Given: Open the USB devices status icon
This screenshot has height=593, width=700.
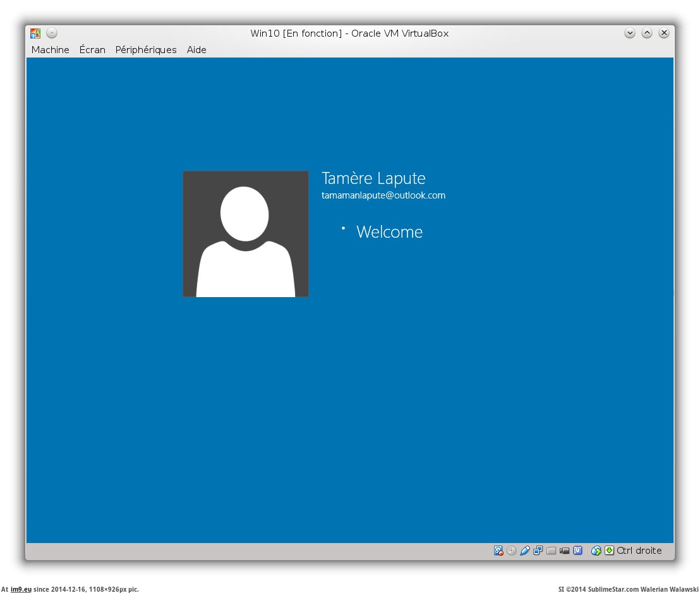Looking at the screenshot, I should point(525,551).
